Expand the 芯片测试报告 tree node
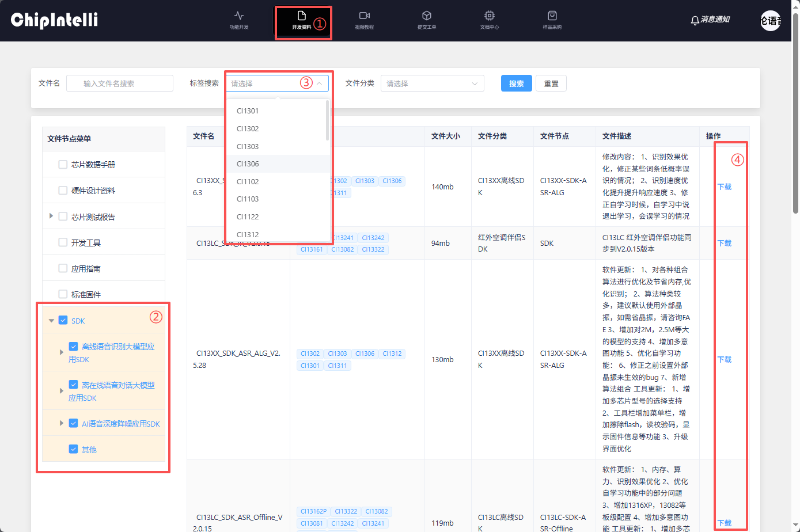The image size is (800, 532). coord(51,216)
